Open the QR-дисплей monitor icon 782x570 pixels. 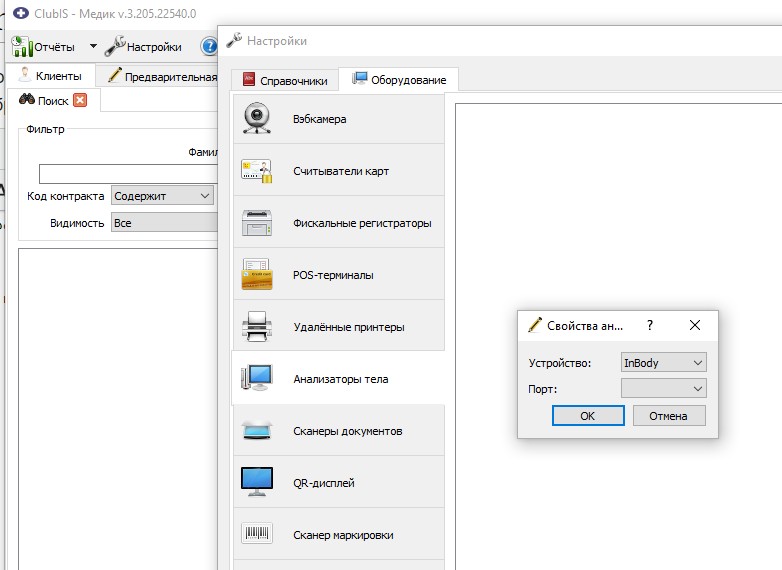(257, 482)
